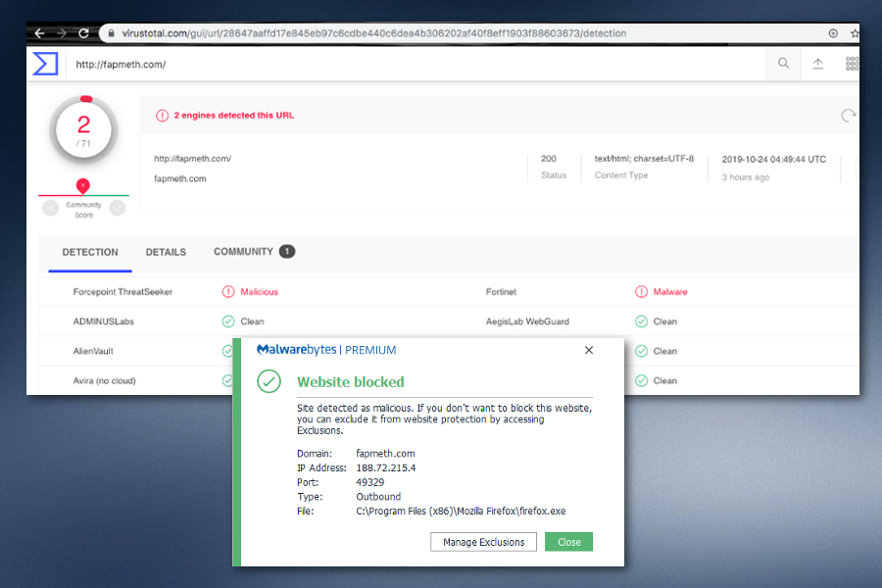Click the Malware verdict for Fortinet
The width and height of the screenshot is (882, 588).
pyautogui.click(x=670, y=291)
